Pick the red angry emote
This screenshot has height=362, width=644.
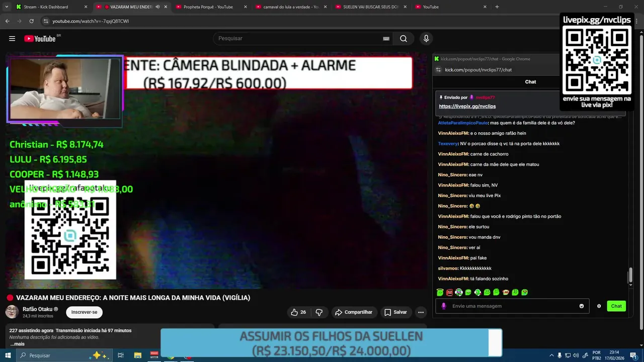(x=450, y=292)
